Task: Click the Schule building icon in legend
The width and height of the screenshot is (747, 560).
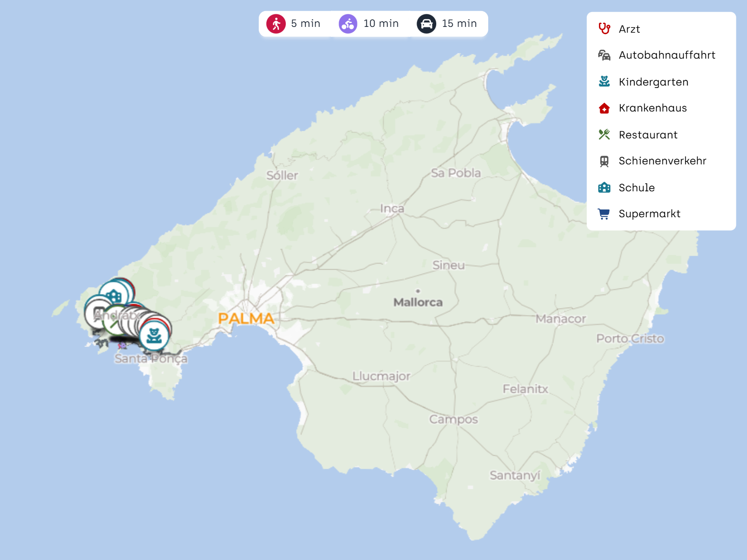Action: point(604,187)
